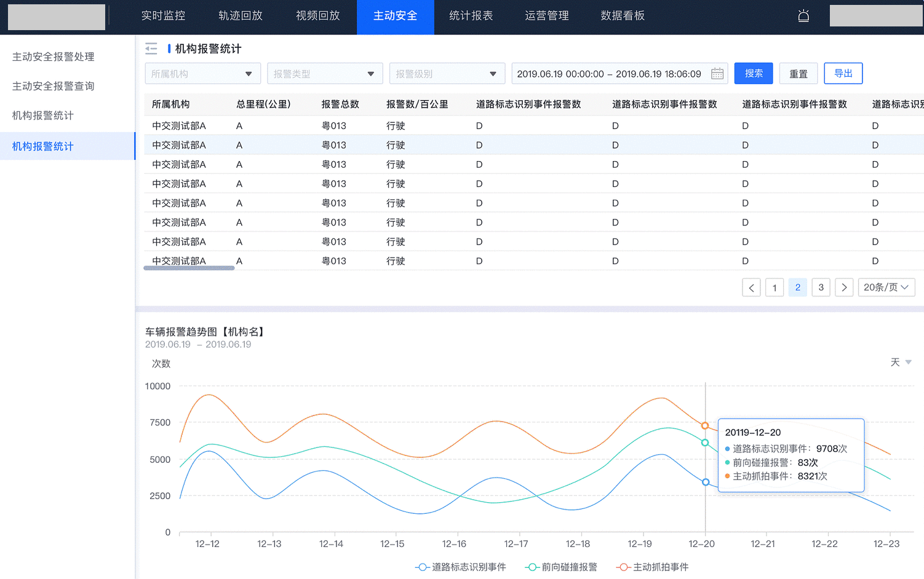Viewport: 924px width, 579px height.
Task: Click the 重置 reset button
Action: tap(798, 74)
